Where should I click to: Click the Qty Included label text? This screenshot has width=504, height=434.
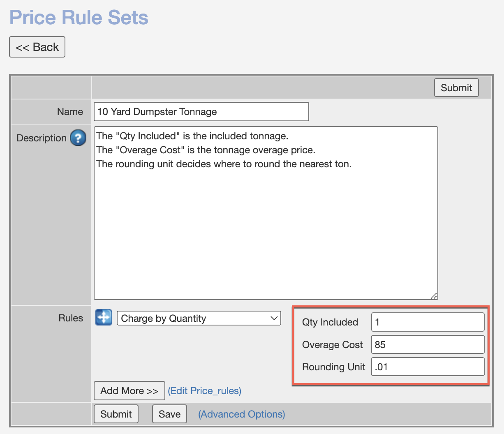coord(330,322)
